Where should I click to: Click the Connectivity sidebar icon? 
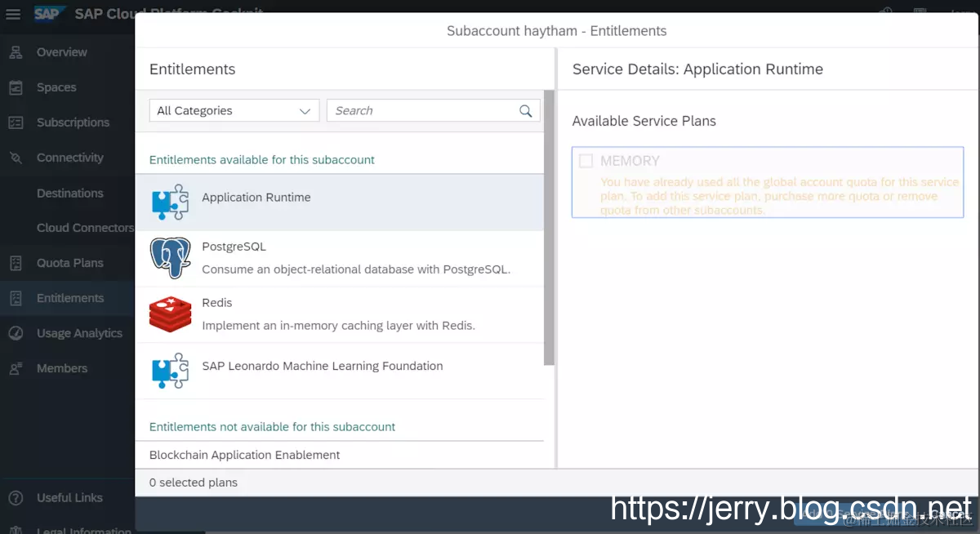16,158
